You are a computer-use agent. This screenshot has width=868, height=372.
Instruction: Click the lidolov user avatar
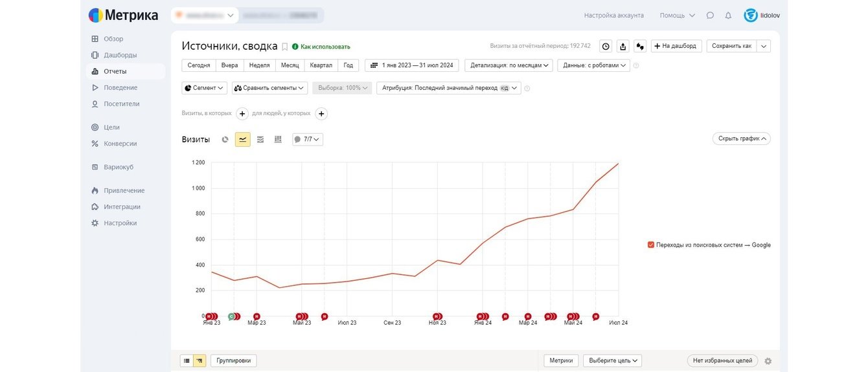(751, 15)
